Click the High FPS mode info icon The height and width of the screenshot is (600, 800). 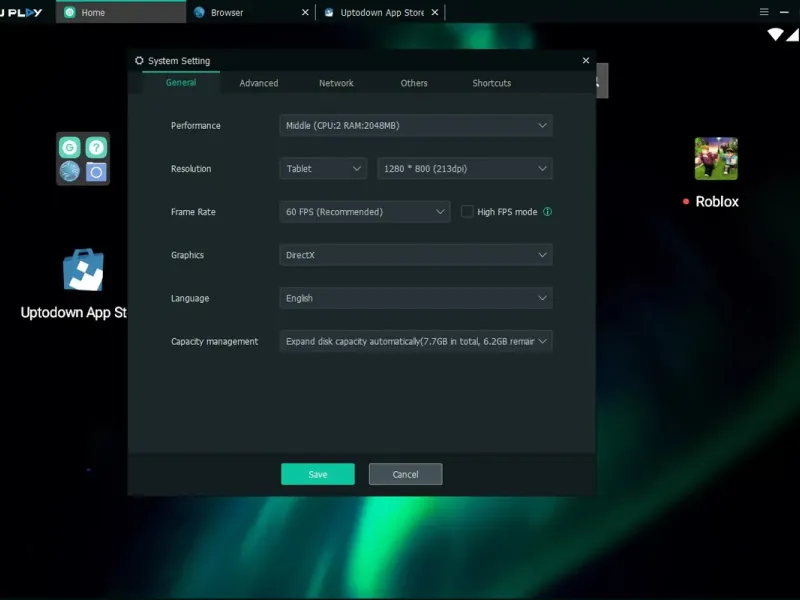point(547,212)
